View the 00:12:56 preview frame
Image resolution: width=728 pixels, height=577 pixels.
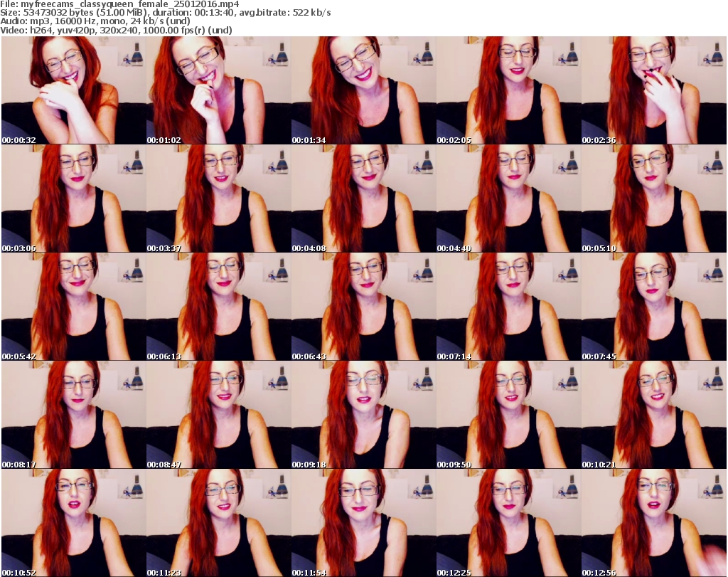654,523
